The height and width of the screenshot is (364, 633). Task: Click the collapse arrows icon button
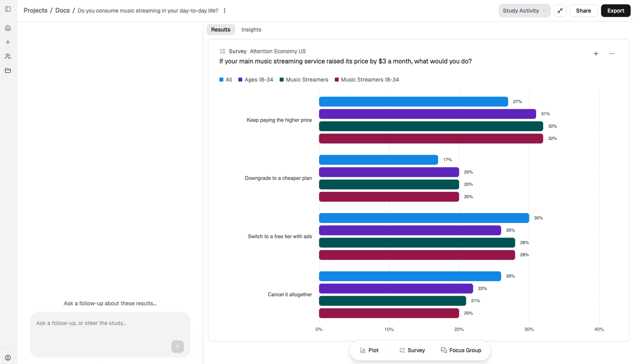[560, 11]
